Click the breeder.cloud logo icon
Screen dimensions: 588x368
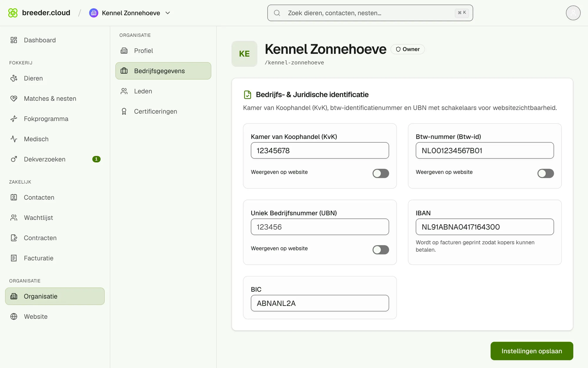13,13
